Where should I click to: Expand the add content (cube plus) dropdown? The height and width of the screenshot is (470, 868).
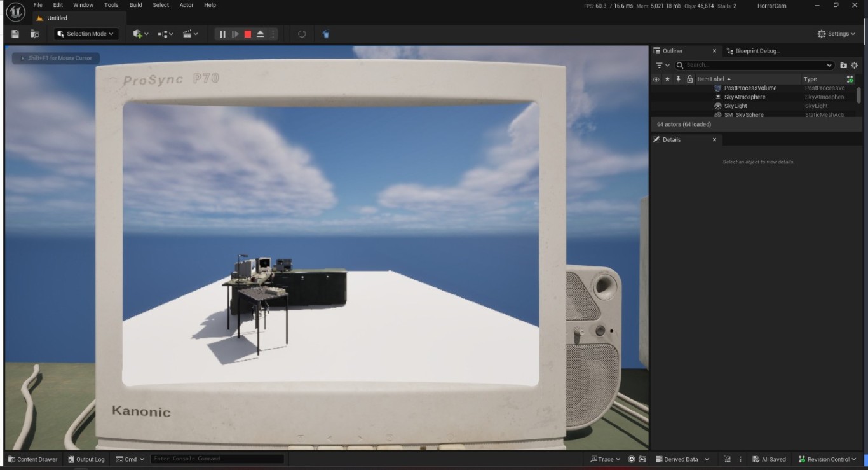pos(140,34)
